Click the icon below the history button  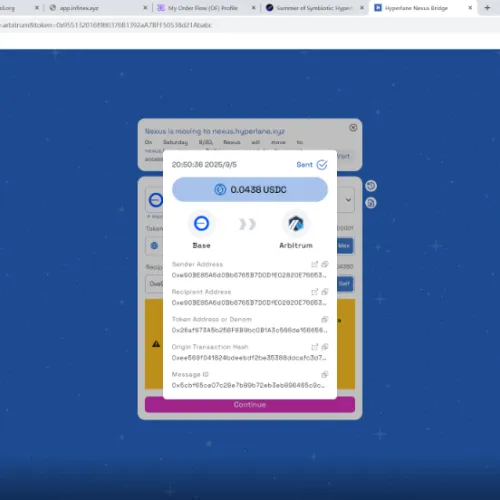coord(371,203)
